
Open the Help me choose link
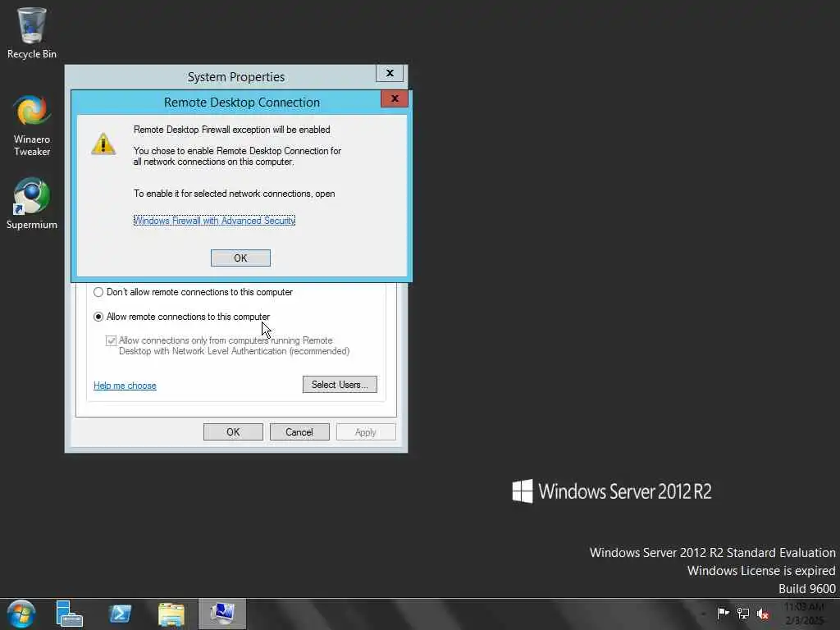tap(125, 386)
